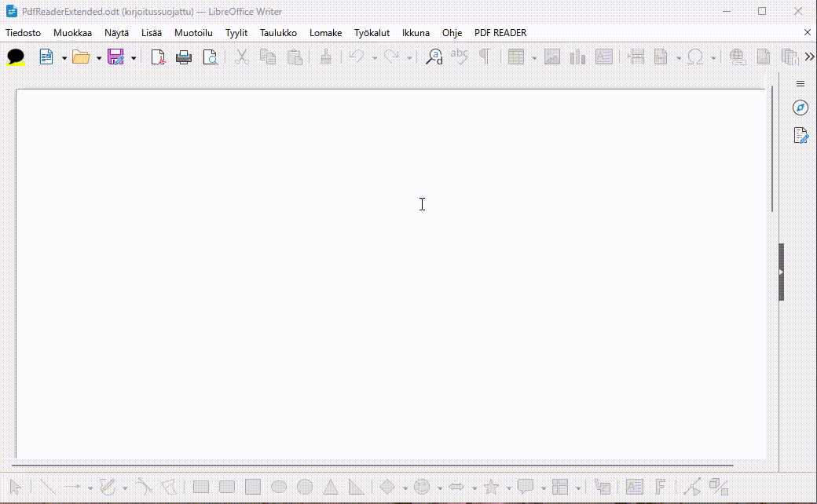Open the Tiedosto menu
Viewport: 817px width, 504px height.
23,33
